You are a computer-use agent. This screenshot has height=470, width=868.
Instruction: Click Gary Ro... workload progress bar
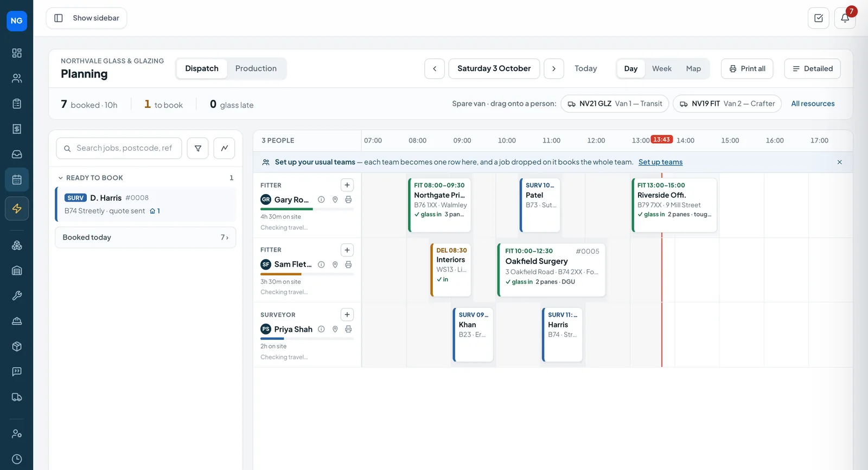[x=307, y=209]
